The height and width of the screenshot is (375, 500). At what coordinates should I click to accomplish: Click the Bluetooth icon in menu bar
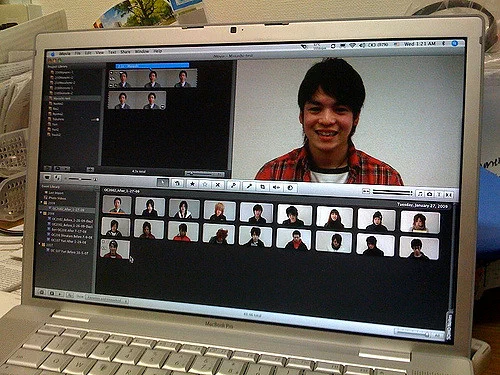coord(444,44)
